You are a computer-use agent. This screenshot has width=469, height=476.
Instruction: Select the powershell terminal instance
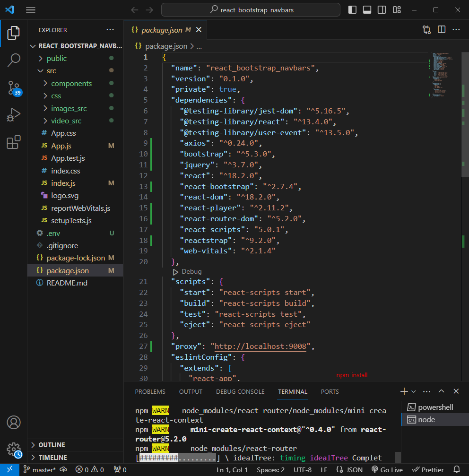(x=435, y=407)
